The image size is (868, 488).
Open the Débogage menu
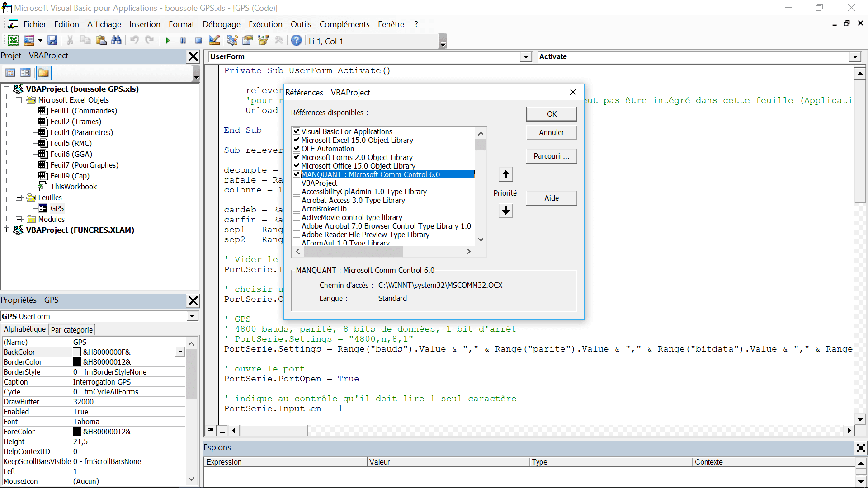pos(221,24)
